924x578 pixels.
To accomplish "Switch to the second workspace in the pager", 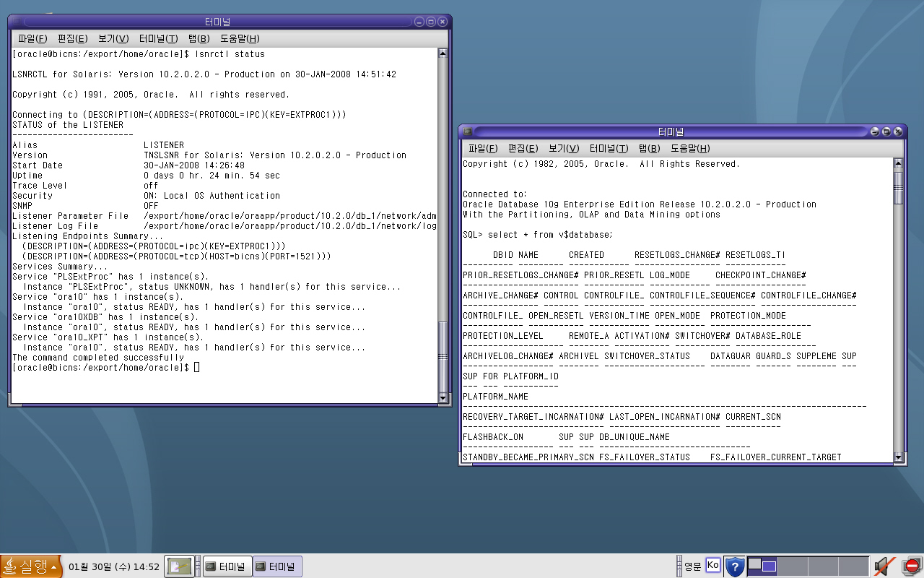I will tap(793, 566).
